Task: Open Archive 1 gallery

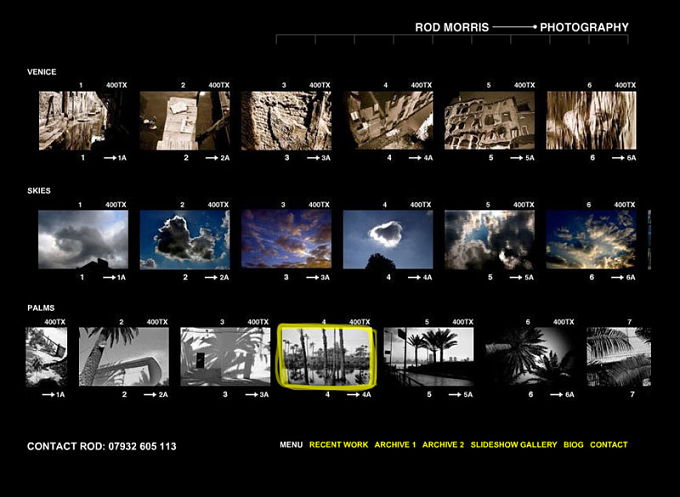Action: (395, 445)
